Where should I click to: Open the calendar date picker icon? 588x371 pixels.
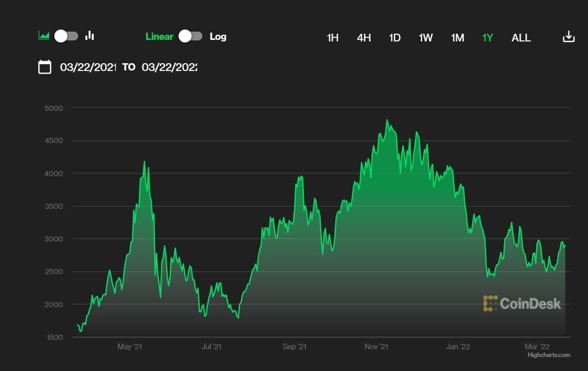45,67
